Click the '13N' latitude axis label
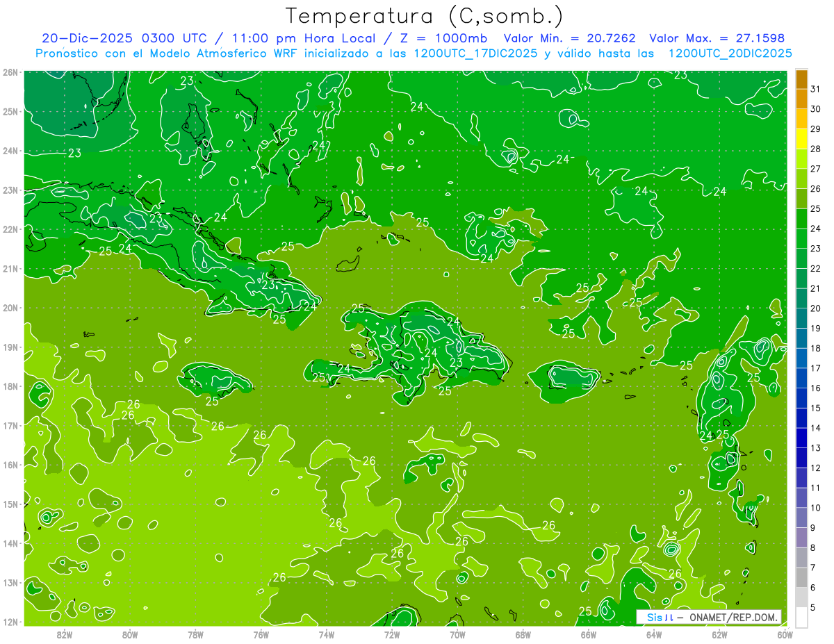834x644 pixels. click(x=10, y=582)
